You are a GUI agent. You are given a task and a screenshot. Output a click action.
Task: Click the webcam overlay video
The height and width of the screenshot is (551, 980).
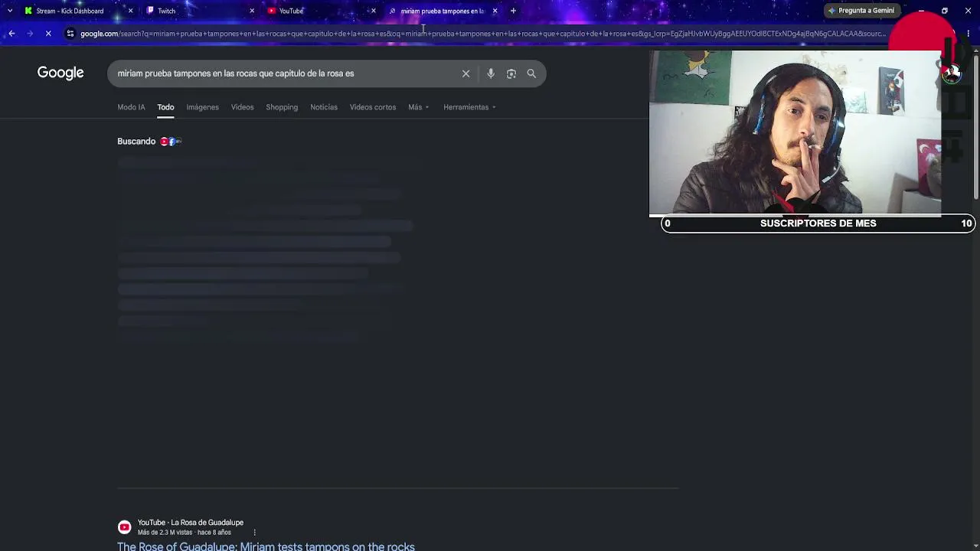(x=795, y=132)
